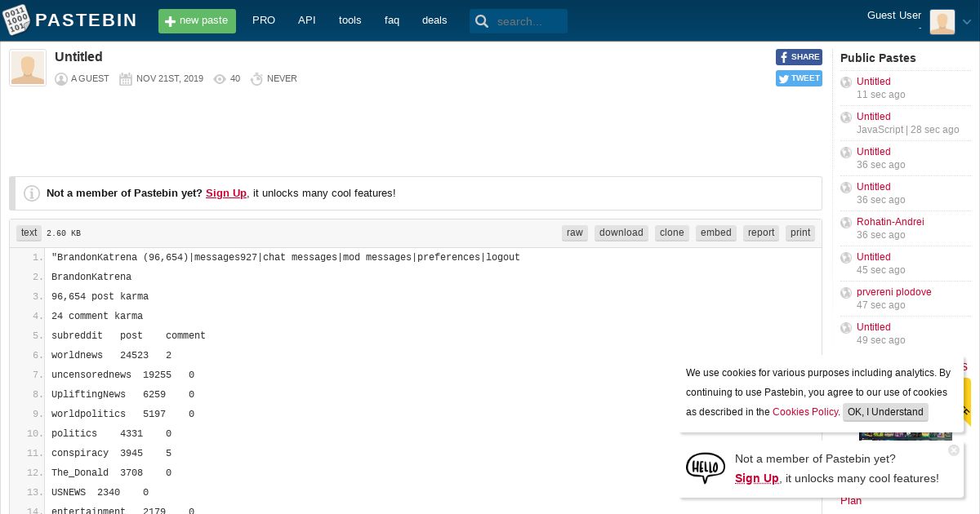980x514 pixels.
Task: Click line 2 BrandonKatrena text
Action: click(x=91, y=277)
